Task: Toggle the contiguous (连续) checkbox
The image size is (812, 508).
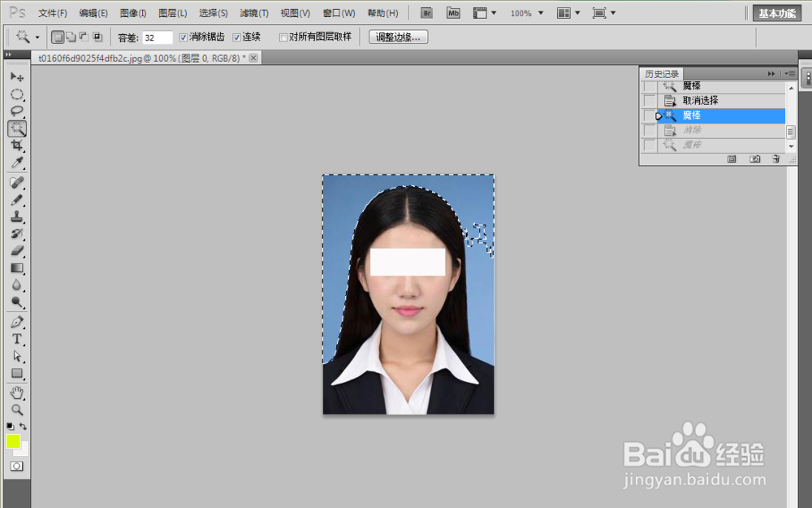Action: click(x=236, y=37)
